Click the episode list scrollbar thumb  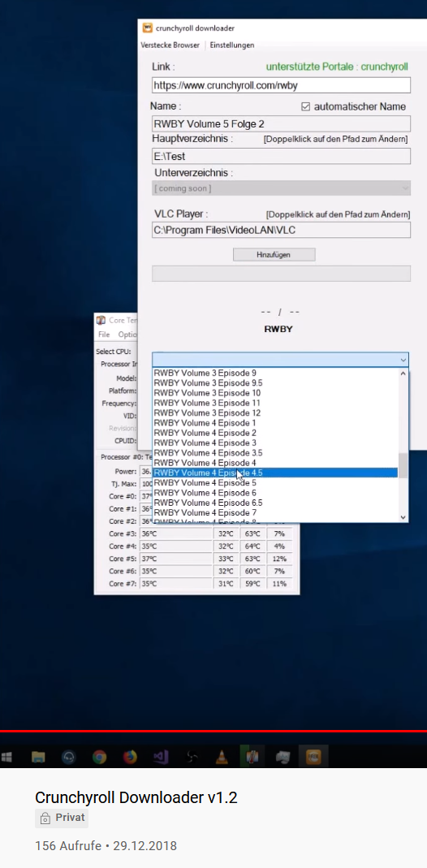click(403, 465)
